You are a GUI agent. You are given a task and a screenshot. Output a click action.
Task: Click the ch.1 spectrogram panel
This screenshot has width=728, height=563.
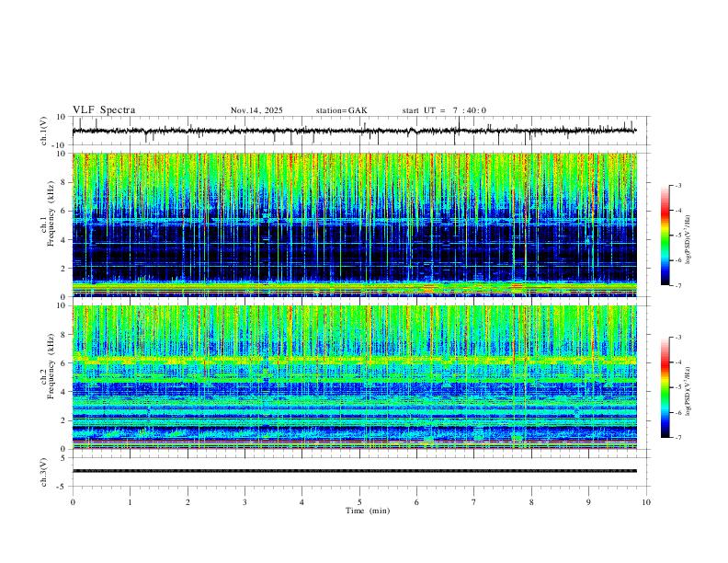(x=354, y=224)
